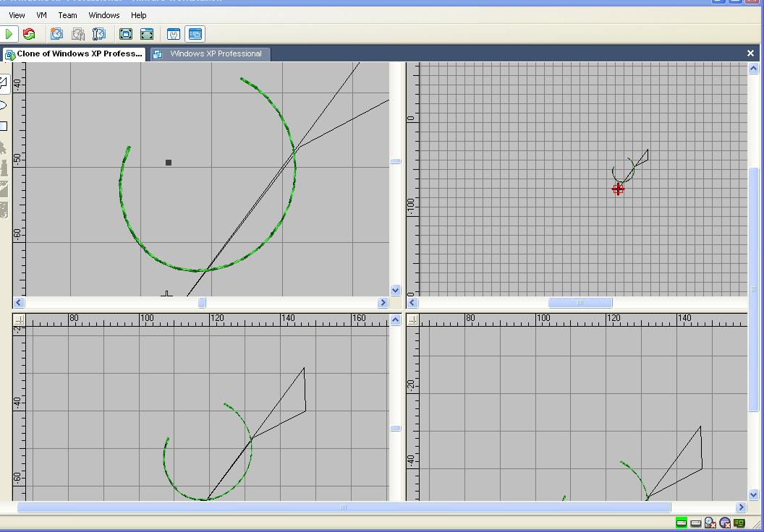Click the red-green Reset VM icon
Screen dimensions: 764x532
pyautogui.click(x=29, y=34)
